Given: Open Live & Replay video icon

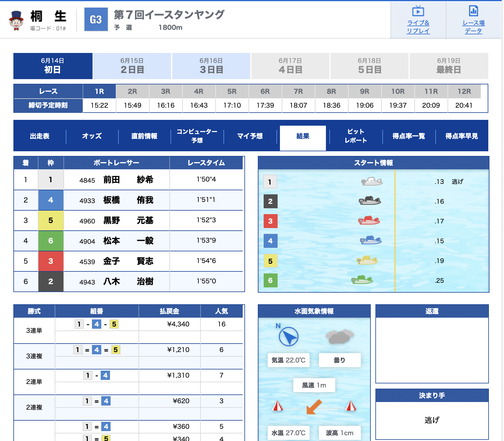Looking at the screenshot, I should pos(418,11).
